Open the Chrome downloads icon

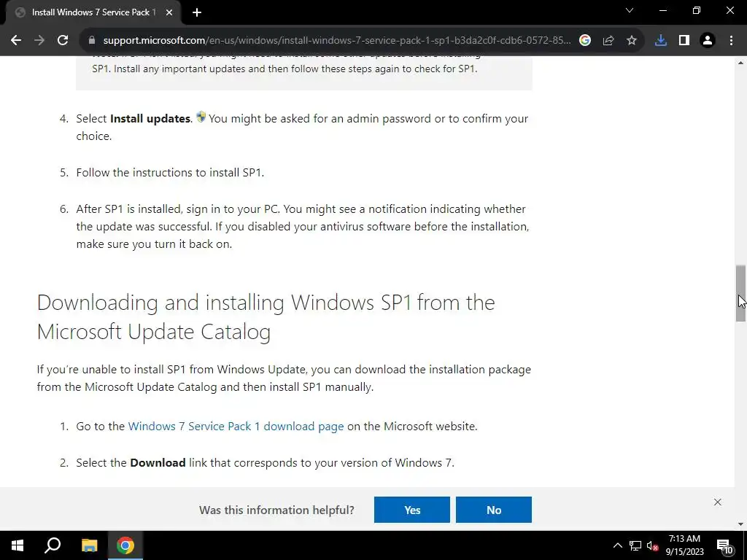pyautogui.click(x=661, y=41)
